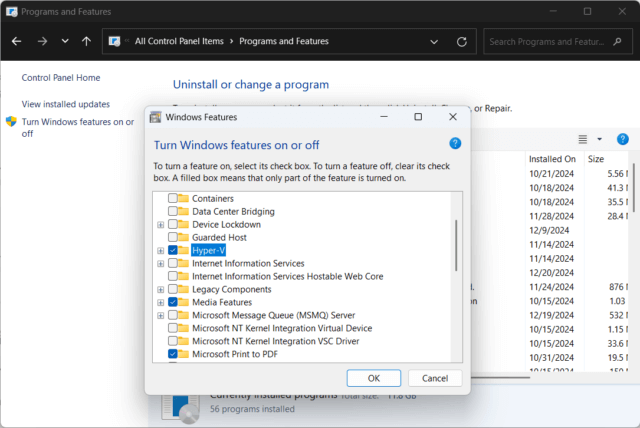Image resolution: width=640 pixels, height=428 pixels.
Task: Check the Data Center Bridging checkbox
Action: coord(173,211)
